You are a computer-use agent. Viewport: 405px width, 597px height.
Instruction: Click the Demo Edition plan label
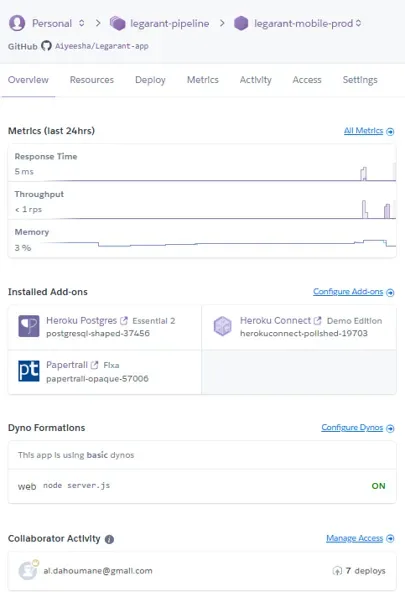coord(354,321)
